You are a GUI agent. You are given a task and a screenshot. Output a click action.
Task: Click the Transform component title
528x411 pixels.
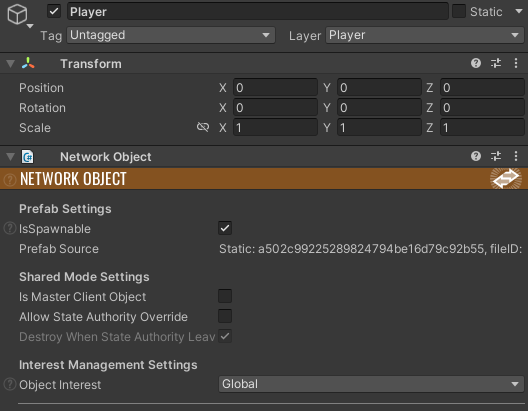point(91,64)
